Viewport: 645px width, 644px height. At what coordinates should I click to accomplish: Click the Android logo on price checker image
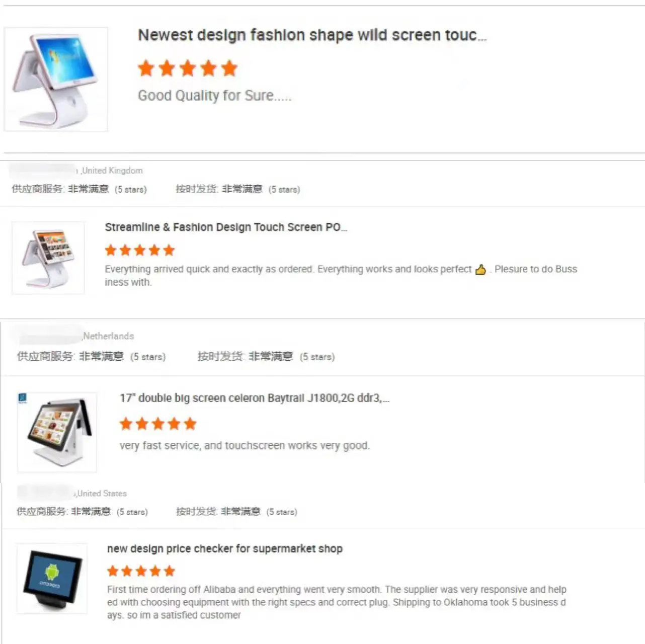52,572
